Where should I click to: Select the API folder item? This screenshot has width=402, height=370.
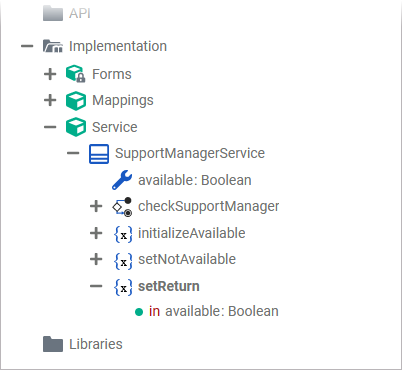67,13
